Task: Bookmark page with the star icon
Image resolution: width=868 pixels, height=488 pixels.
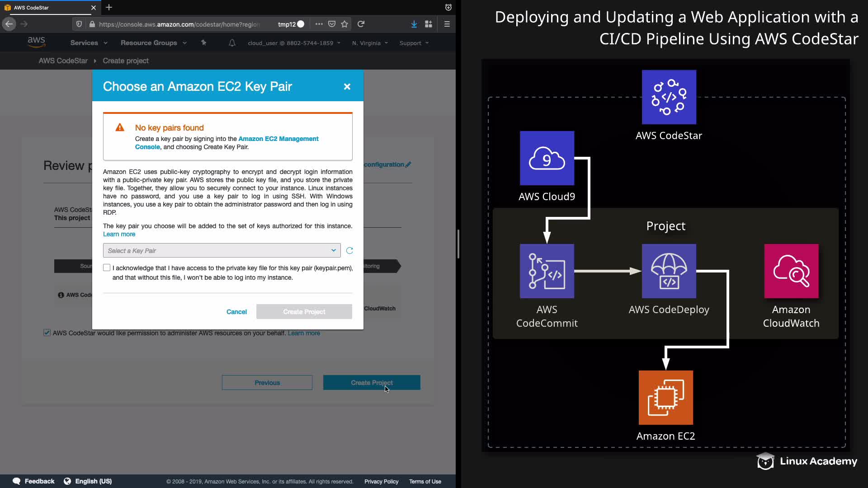Action: pyautogui.click(x=344, y=24)
